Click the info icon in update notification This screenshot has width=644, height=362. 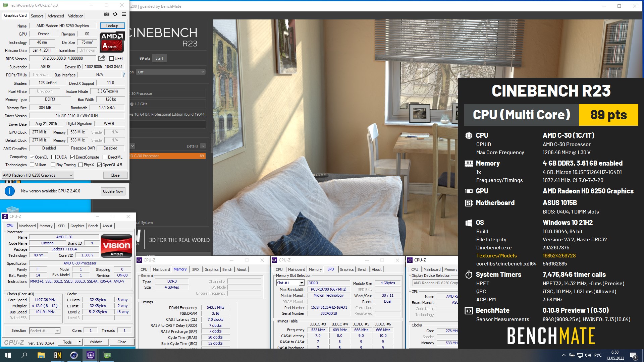10,191
